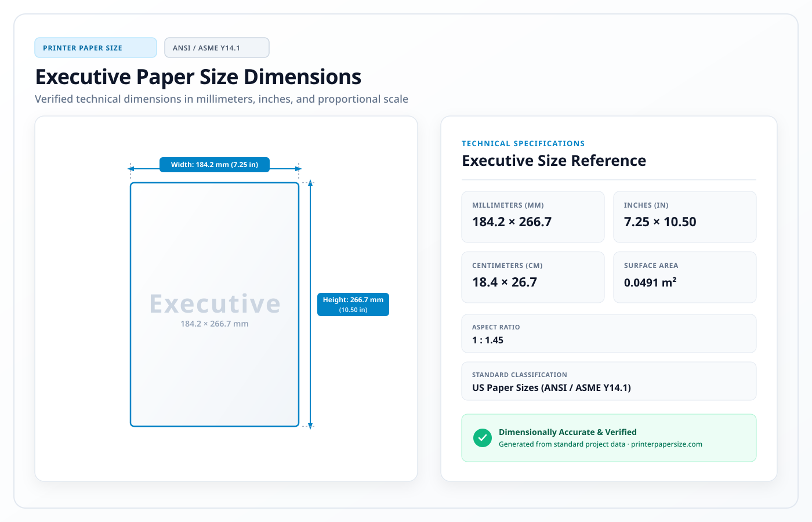Viewport: 812px width, 522px height.
Task: Click the Executive paper sheet diagram
Action: tap(215, 304)
